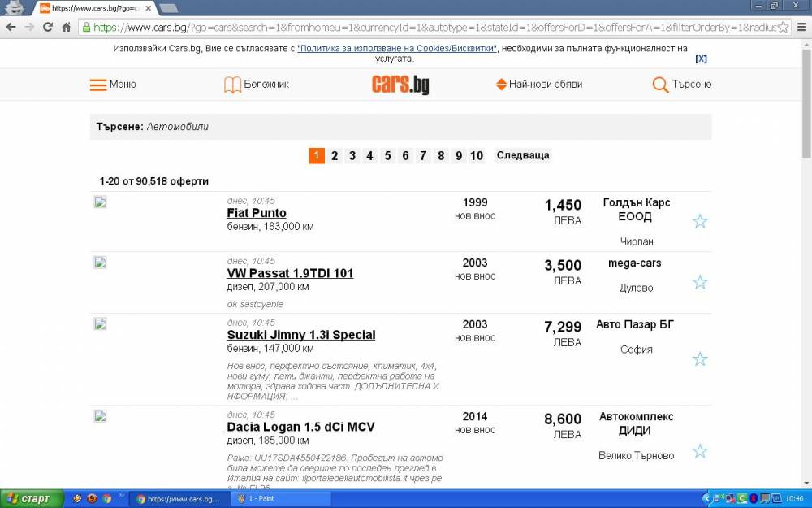This screenshot has height=508, width=812.
Task: Star the VW Passat 1.9TDI listing
Action: (x=700, y=282)
